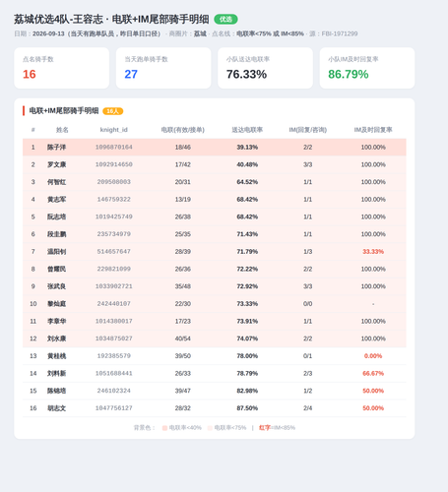448x492 pixels.
Task: Click the 40.48% contact rate cell
Action: (x=247, y=164)
